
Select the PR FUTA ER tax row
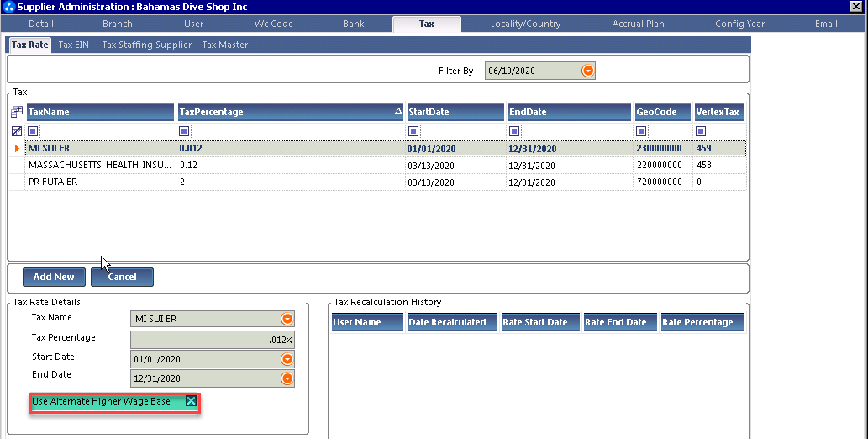point(101,182)
